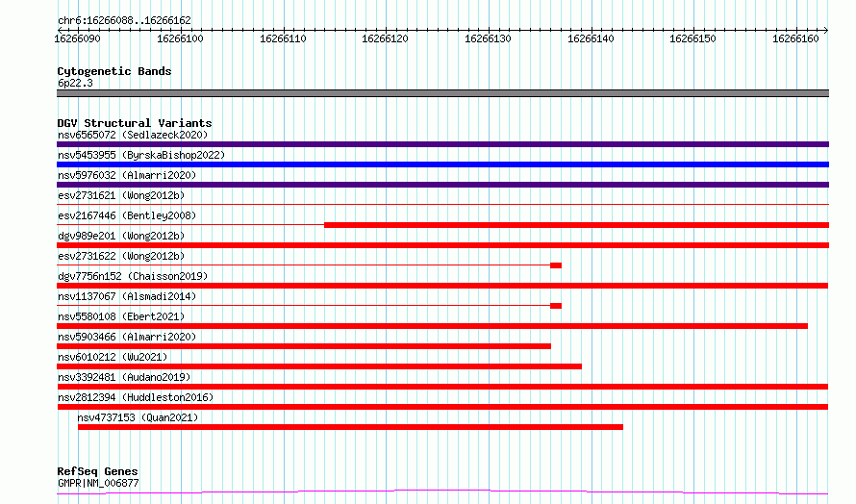The height and width of the screenshot is (504, 856).
Task: Click the 6p22.3 band label
Action: 75,83
